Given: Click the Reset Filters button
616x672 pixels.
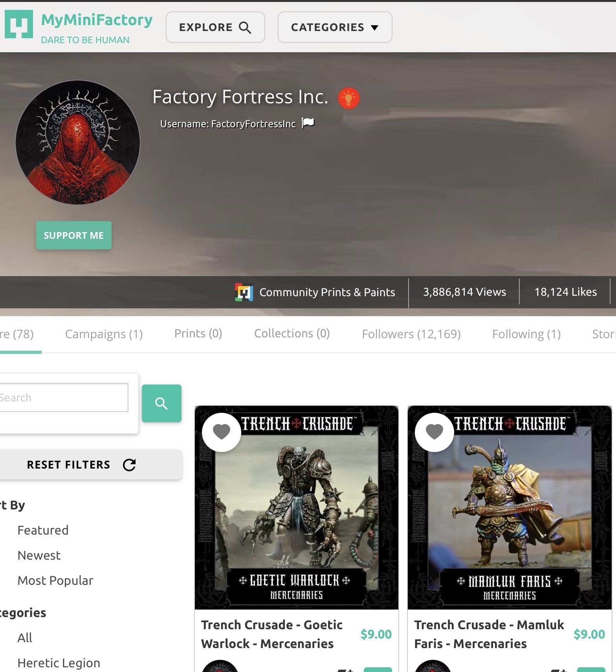Looking at the screenshot, I should (x=90, y=465).
